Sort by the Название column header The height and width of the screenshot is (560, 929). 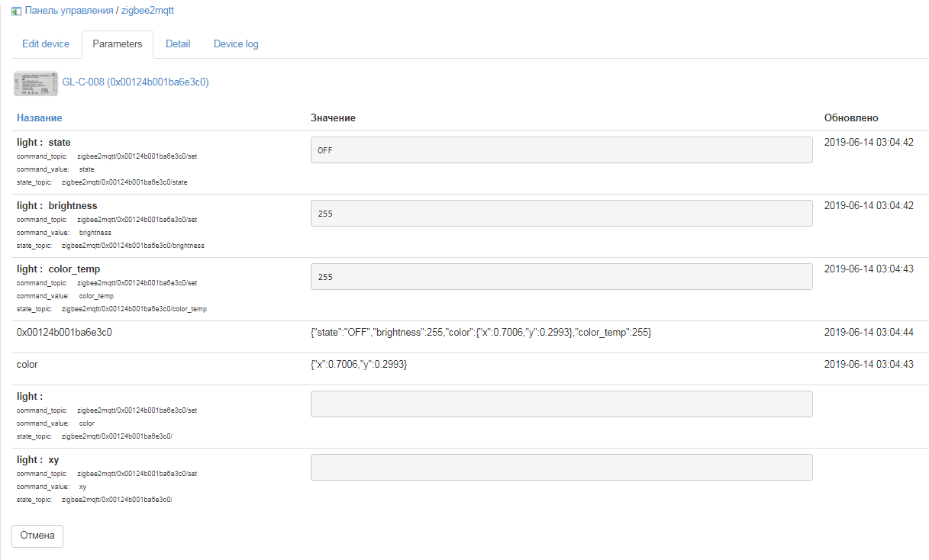pyautogui.click(x=40, y=118)
